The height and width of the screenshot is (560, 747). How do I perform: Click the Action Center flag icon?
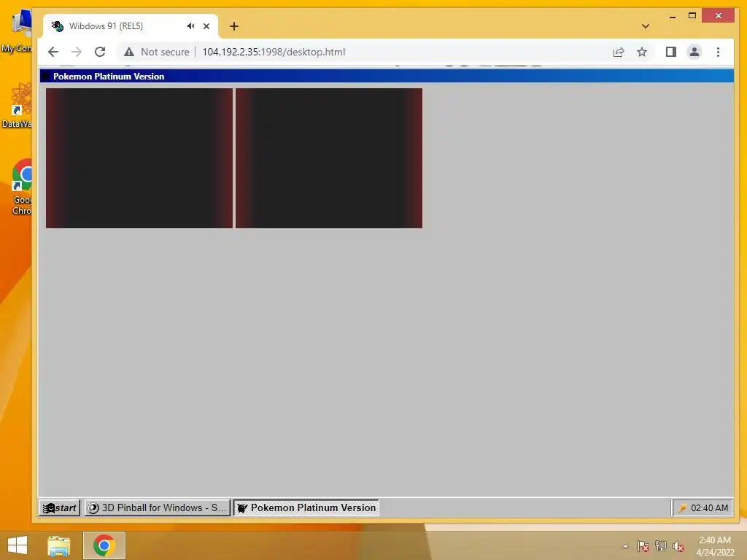643,546
